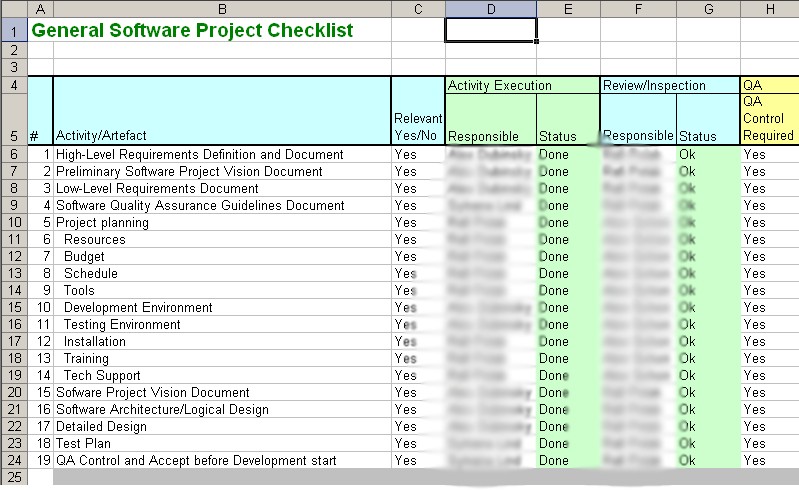This screenshot has height=491, width=799.
Task: Click the 'Review/Inspection' header cell
Action: point(670,85)
